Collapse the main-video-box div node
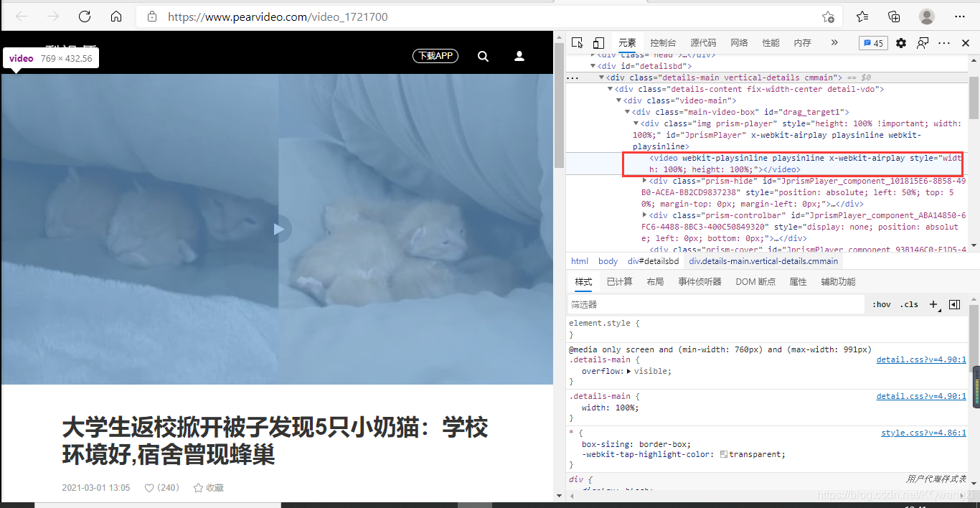The height and width of the screenshot is (508, 980). [627, 112]
